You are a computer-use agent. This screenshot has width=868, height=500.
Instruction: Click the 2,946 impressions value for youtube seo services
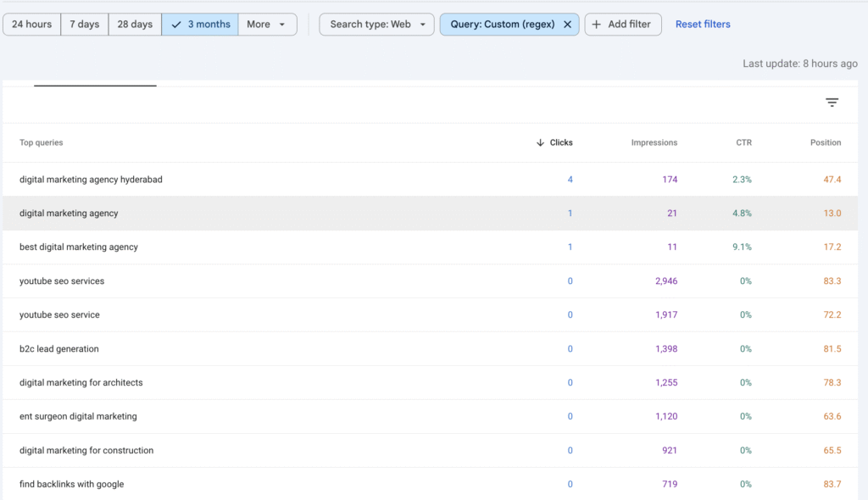[666, 281]
